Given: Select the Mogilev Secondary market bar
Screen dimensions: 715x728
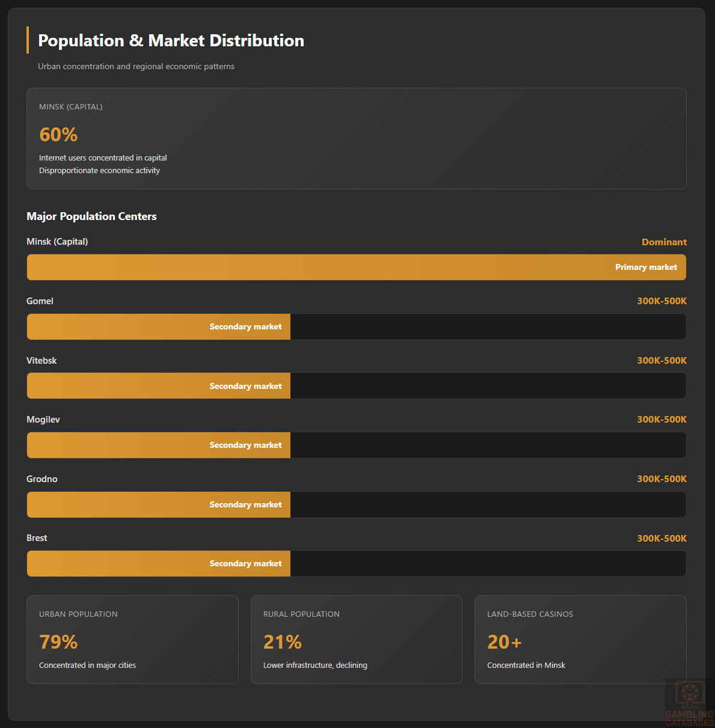Looking at the screenshot, I should pos(159,445).
